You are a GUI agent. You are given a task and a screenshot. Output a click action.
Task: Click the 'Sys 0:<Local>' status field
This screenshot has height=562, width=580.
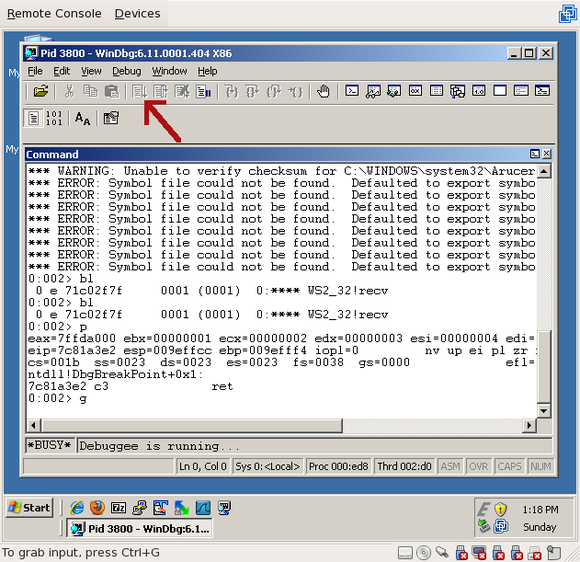[267, 467]
